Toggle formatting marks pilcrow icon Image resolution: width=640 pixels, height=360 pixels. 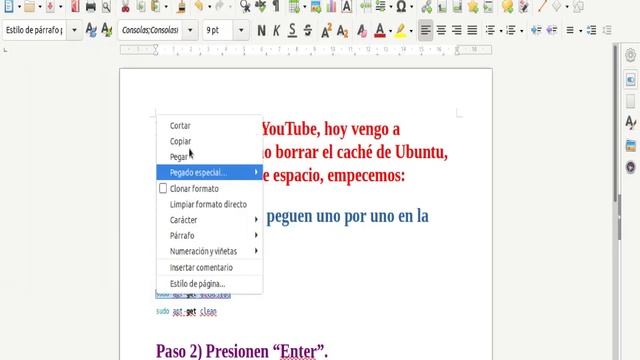[276, 6]
